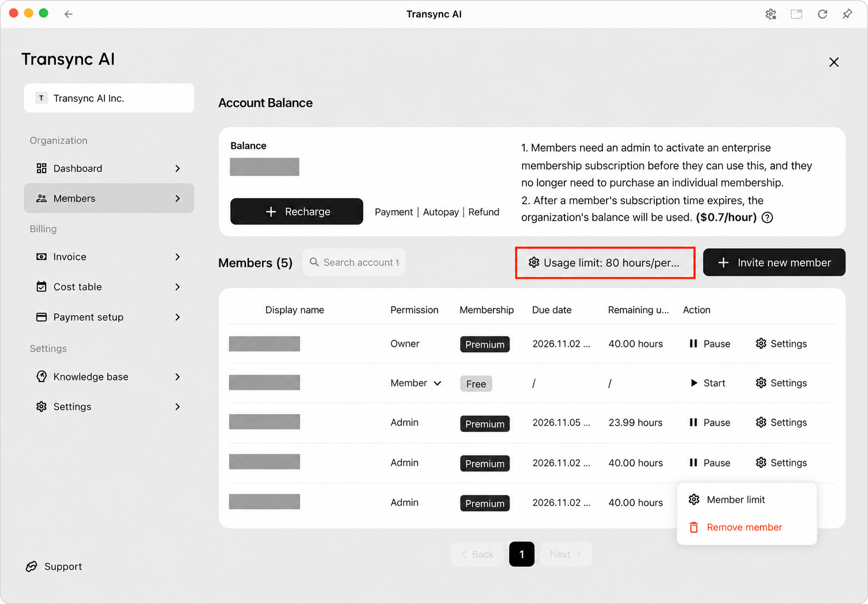868x604 pixels.
Task: Click the Next pagination button
Action: pyautogui.click(x=566, y=554)
